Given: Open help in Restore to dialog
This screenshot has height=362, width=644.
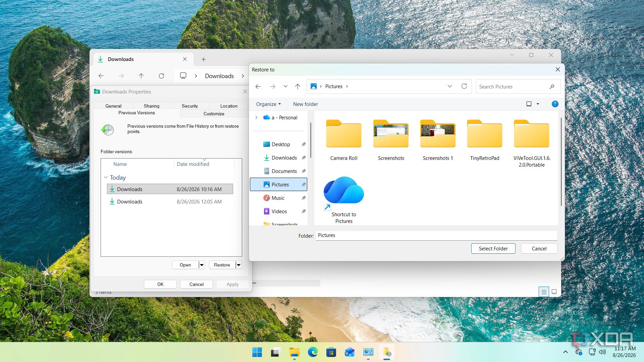Looking at the screenshot, I should pos(555,104).
